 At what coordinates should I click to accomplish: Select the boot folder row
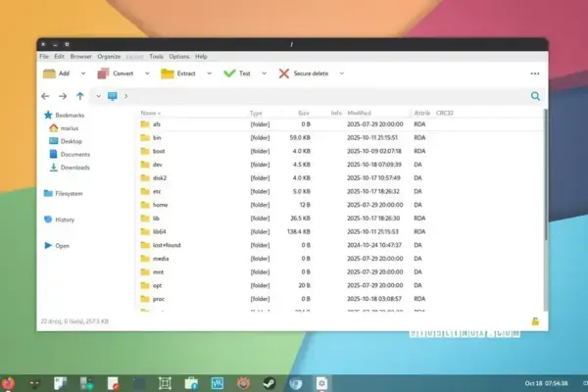coord(339,151)
